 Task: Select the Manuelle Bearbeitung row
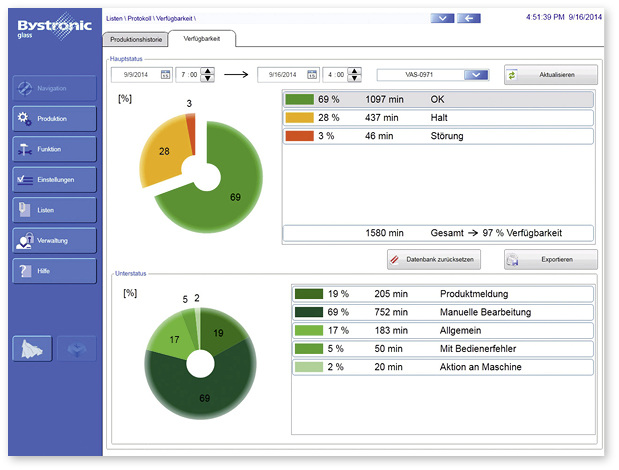(443, 312)
